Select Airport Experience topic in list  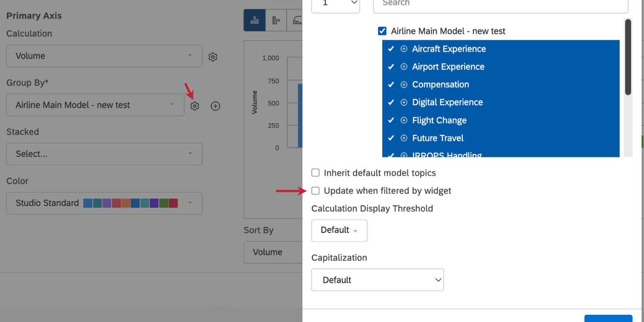[448, 67]
